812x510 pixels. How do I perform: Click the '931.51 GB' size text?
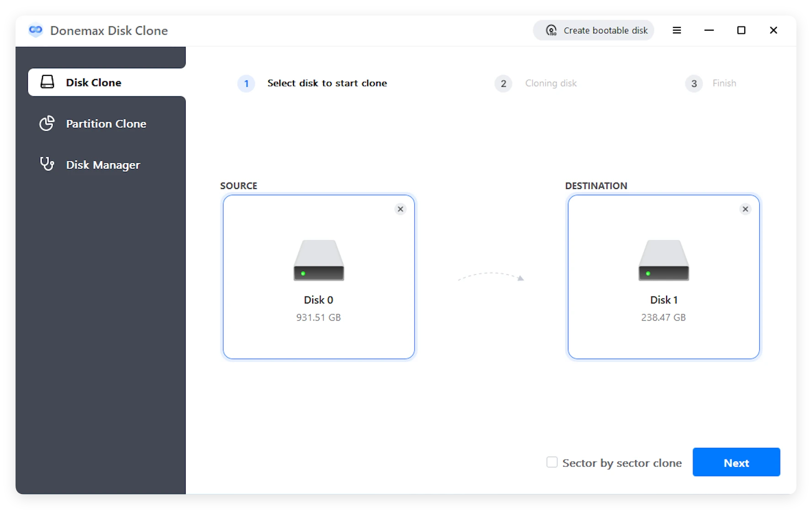[x=319, y=317]
